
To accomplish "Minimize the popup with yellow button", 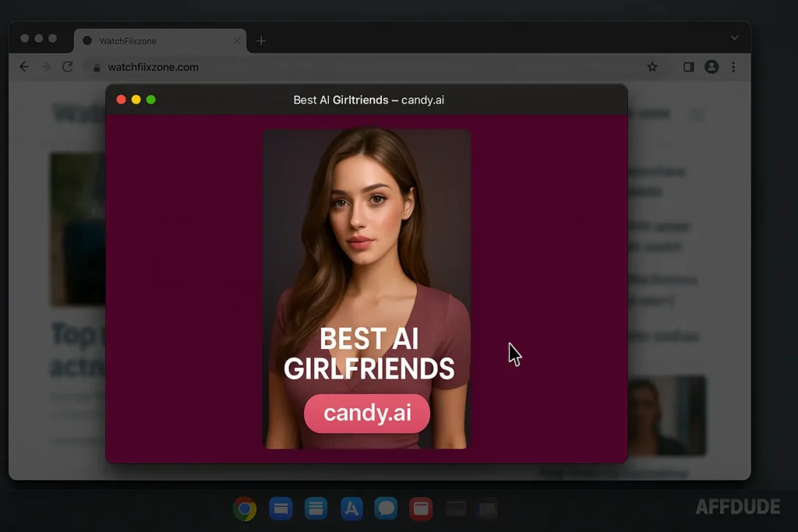I will (x=136, y=100).
